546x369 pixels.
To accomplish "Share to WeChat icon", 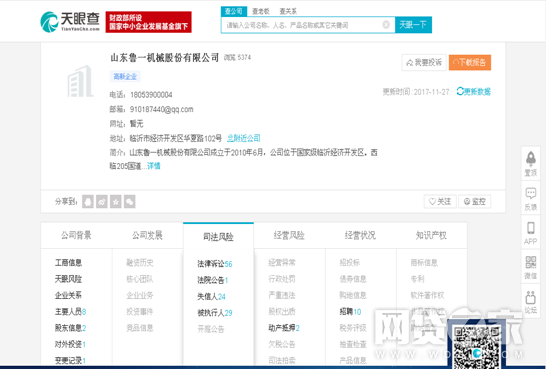I will (130, 202).
